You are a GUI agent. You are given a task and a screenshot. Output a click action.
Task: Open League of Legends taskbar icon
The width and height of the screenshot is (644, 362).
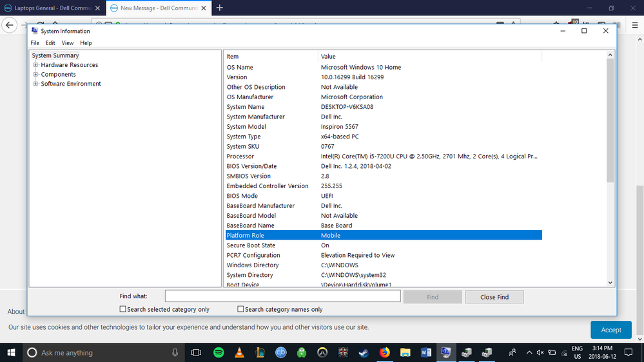pyautogui.click(x=260, y=352)
